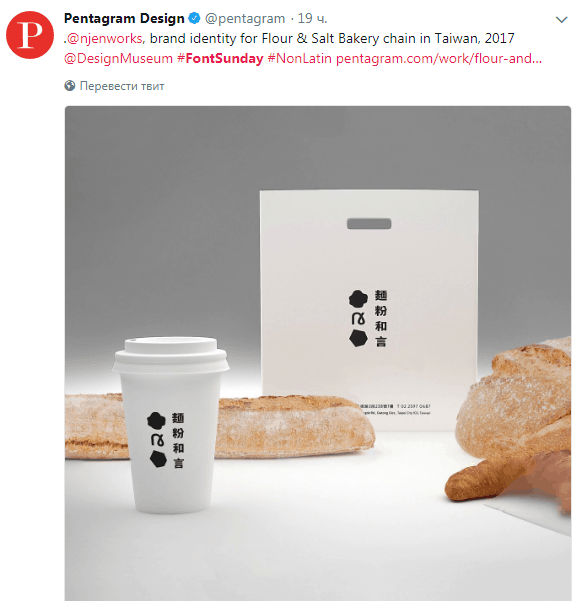Click Перевести твит to translate

(x=122, y=86)
